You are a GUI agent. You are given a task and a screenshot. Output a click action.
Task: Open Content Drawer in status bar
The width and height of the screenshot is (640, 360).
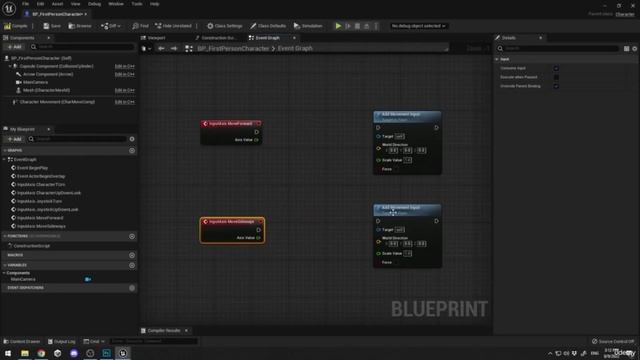[x=22, y=341]
